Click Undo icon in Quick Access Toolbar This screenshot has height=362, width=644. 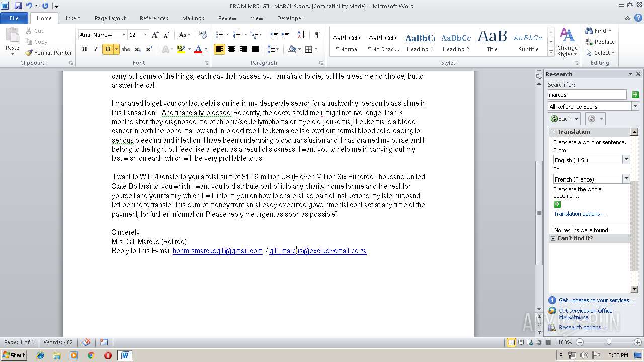coord(29,6)
